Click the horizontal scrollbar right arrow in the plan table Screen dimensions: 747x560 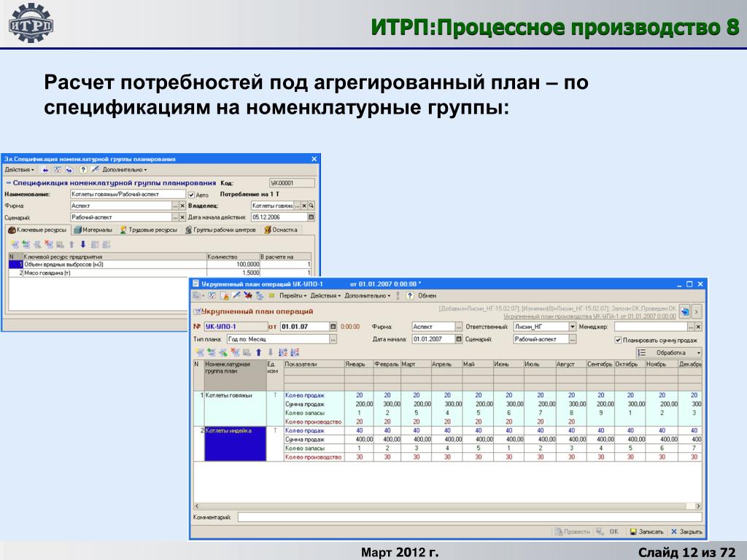(698, 506)
